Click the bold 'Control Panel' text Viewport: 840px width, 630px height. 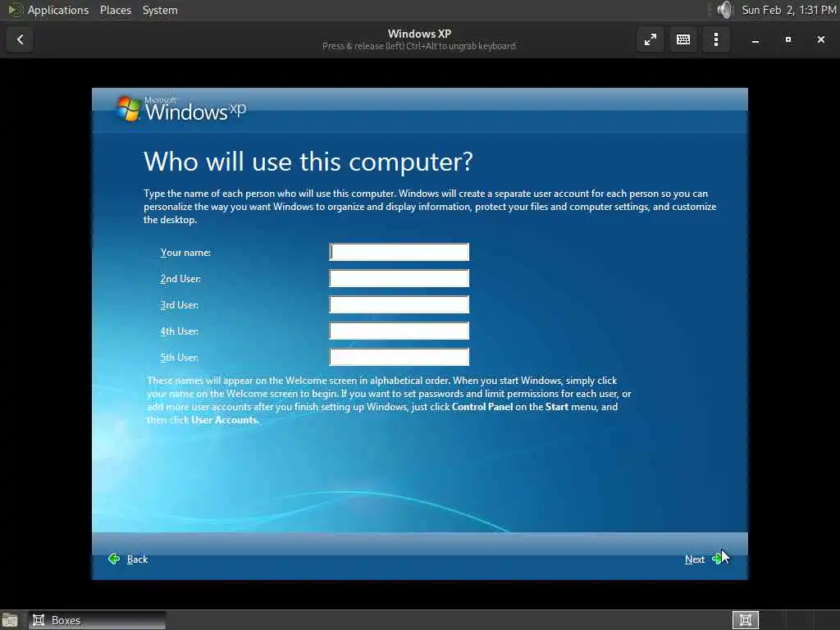coord(482,407)
